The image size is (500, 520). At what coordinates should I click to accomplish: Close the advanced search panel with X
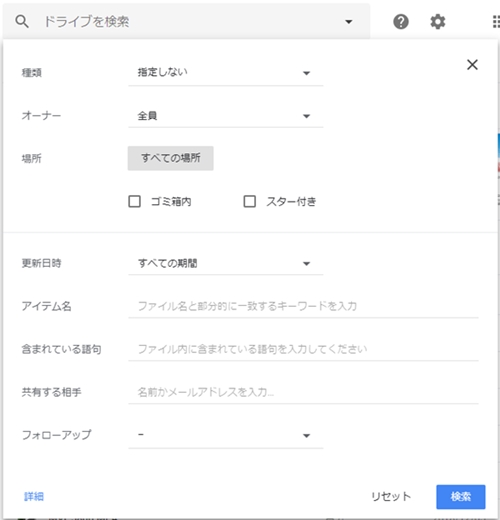pyautogui.click(x=472, y=65)
